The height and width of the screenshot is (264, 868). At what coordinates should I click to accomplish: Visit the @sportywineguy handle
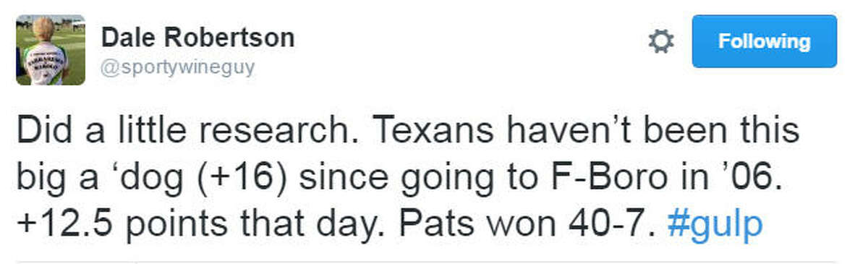point(178,69)
